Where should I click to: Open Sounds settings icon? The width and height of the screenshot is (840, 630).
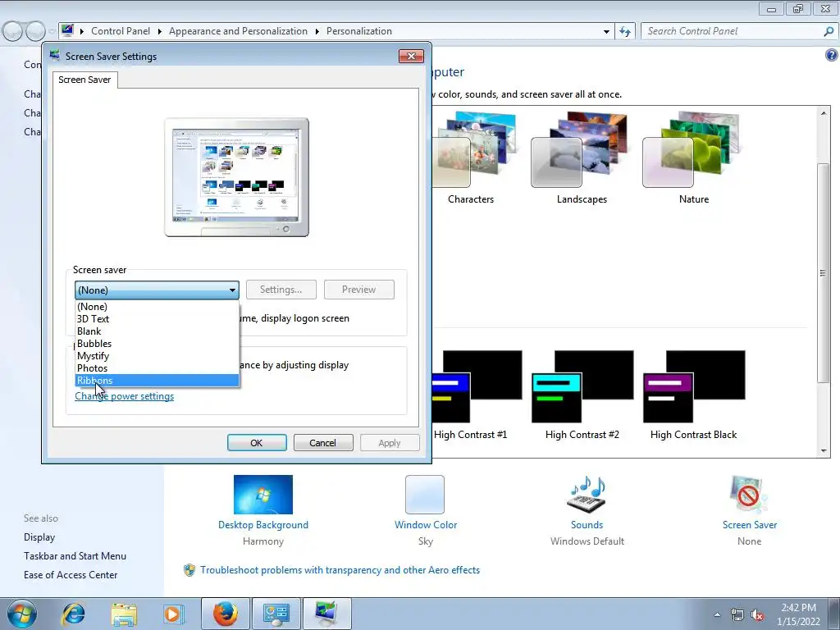tap(587, 495)
